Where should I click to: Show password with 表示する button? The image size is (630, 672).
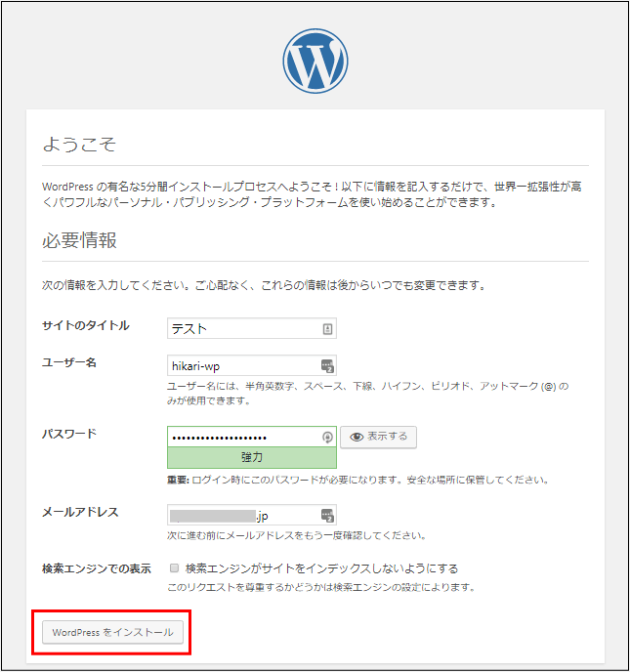tap(378, 437)
